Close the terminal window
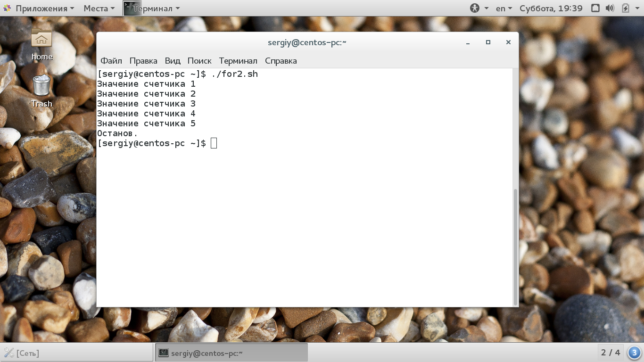The height and width of the screenshot is (362, 644). [x=508, y=42]
